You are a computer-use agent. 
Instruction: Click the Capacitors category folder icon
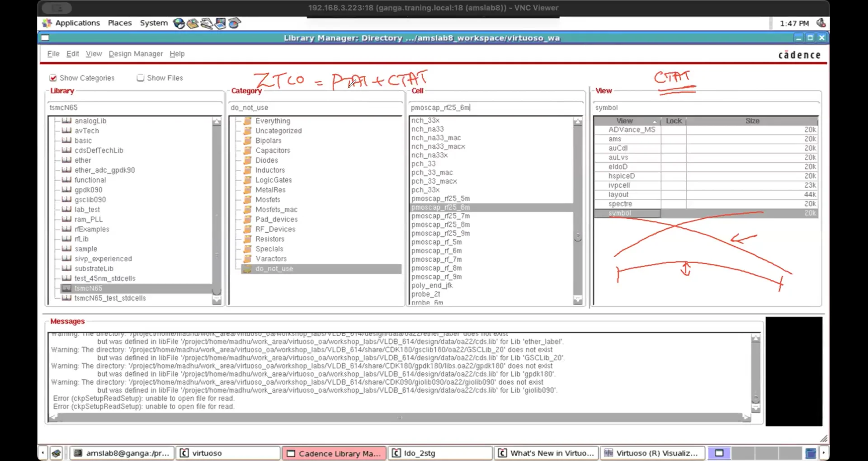(247, 151)
